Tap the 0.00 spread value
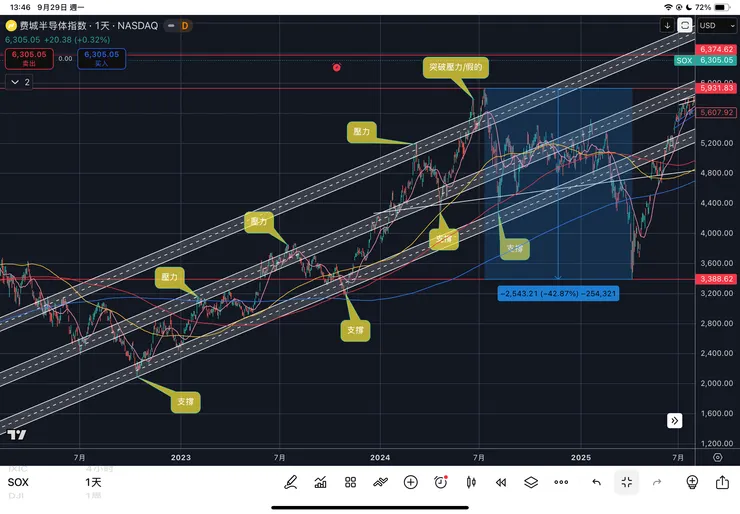Screen dimensions: 740x514 (x=65, y=59)
